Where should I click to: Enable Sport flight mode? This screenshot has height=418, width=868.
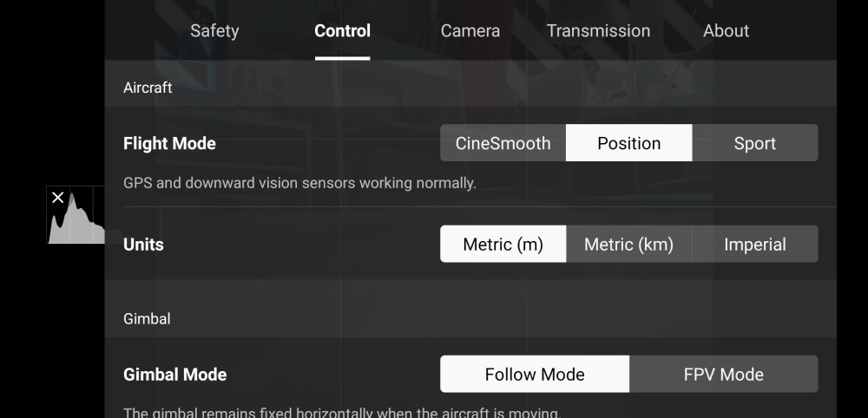pos(755,143)
